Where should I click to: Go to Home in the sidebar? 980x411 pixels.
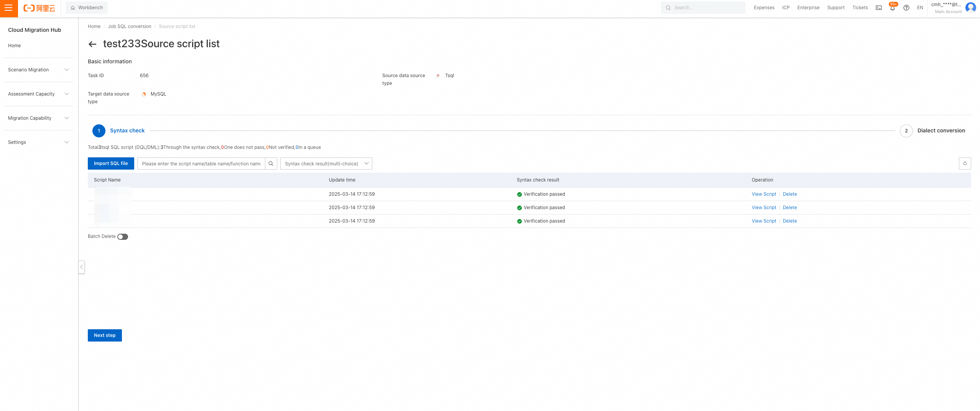[x=15, y=46]
